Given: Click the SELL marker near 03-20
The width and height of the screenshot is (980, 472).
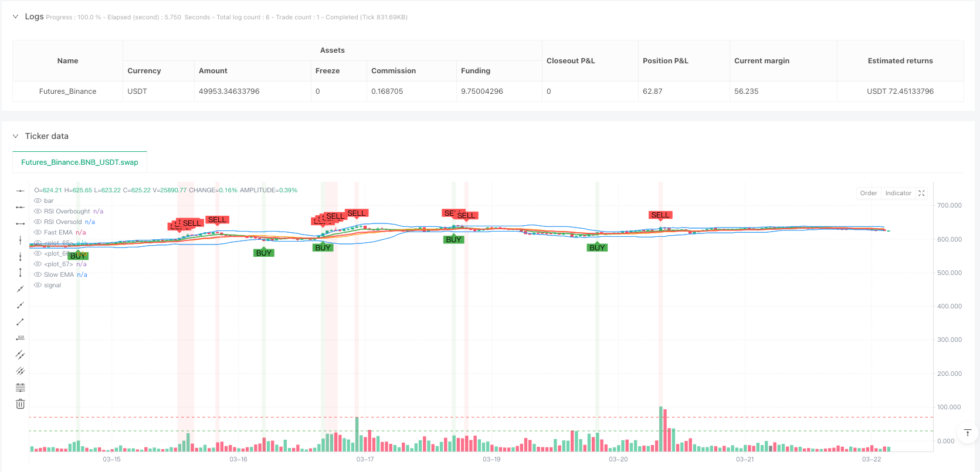Looking at the screenshot, I should point(660,215).
